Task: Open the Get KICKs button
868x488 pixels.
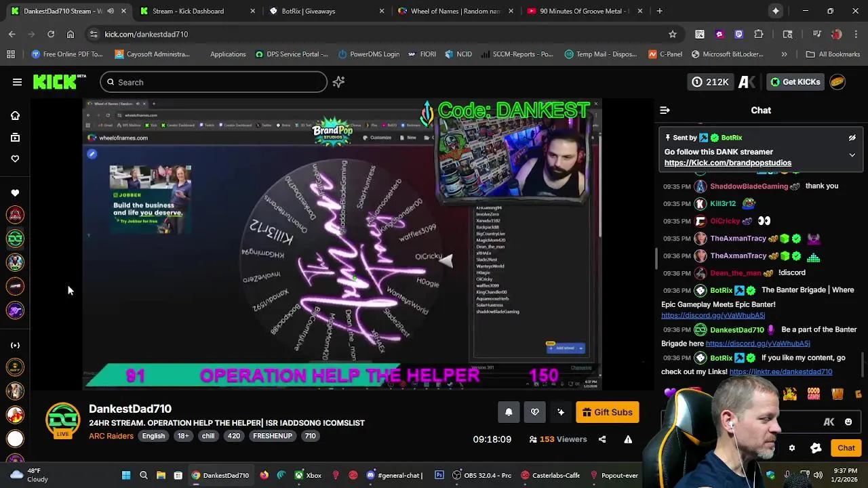Action: pyautogui.click(x=795, y=82)
